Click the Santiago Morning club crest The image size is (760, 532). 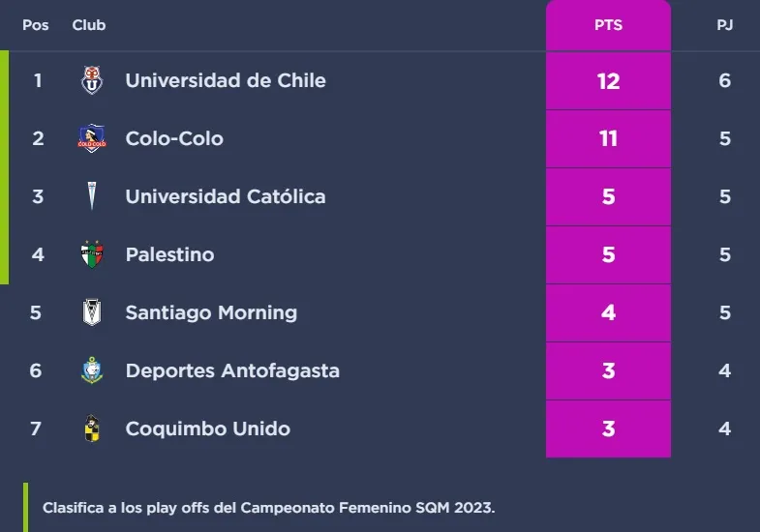pos(92,312)
